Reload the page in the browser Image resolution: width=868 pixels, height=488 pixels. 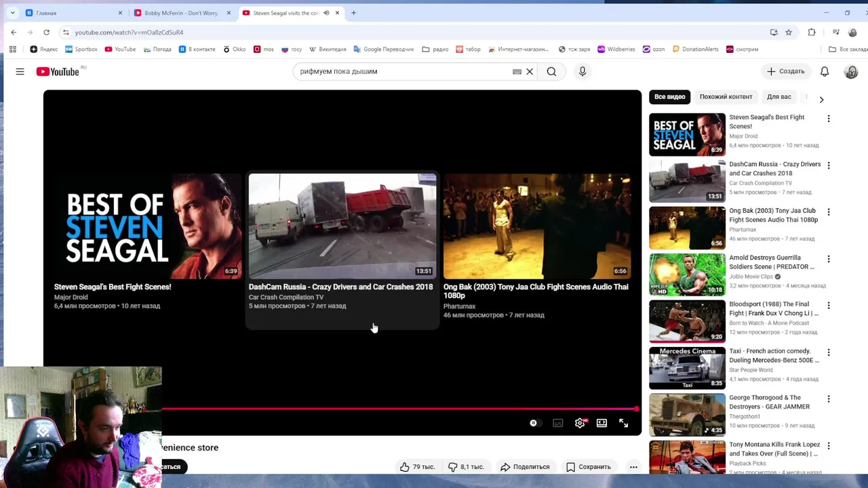click(x=46, y=32)
